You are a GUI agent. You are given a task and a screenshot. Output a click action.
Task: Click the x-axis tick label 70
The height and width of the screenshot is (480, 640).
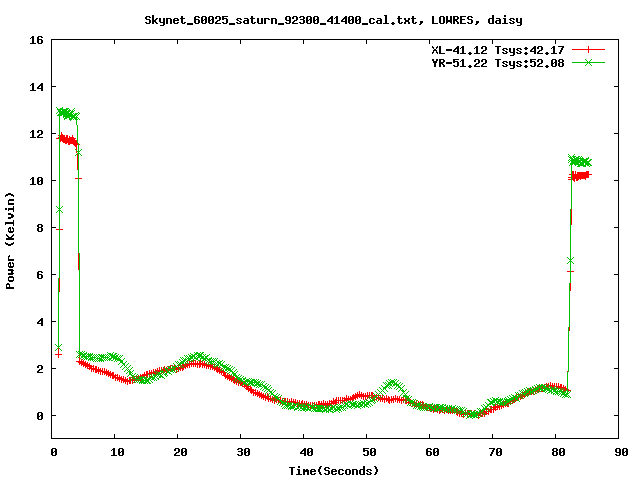pos(496,452)
